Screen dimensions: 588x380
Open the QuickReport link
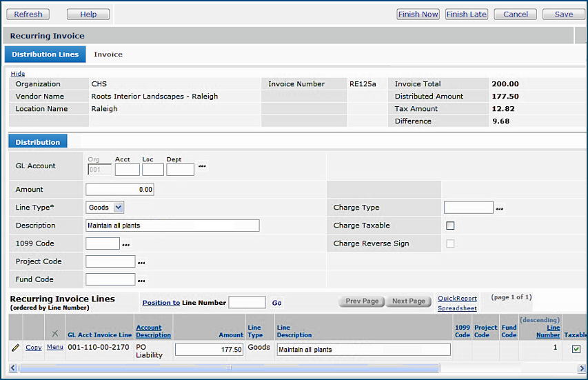pos(457,299)
